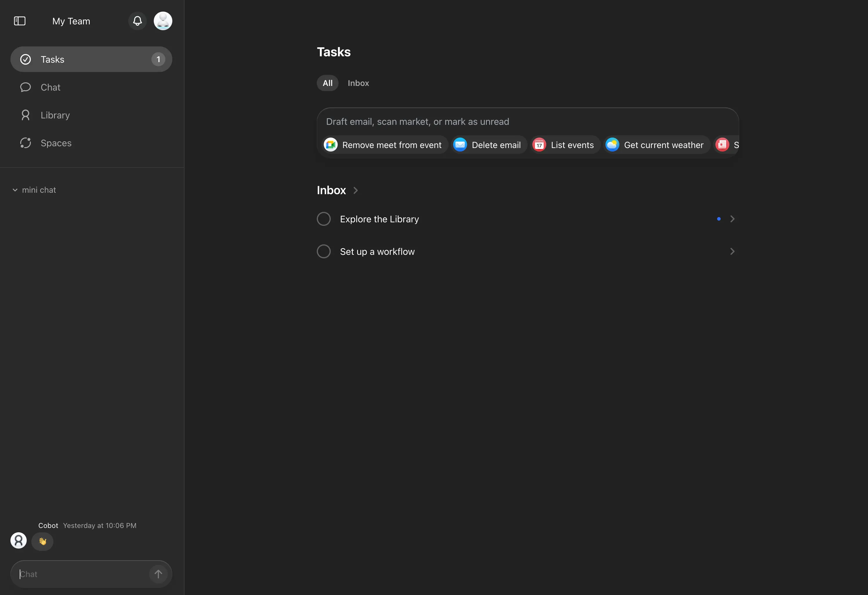Expand the Inbox section chevron
Viewport: 868px width, 595px height.
pyautogui.click(x=356, y=191)
